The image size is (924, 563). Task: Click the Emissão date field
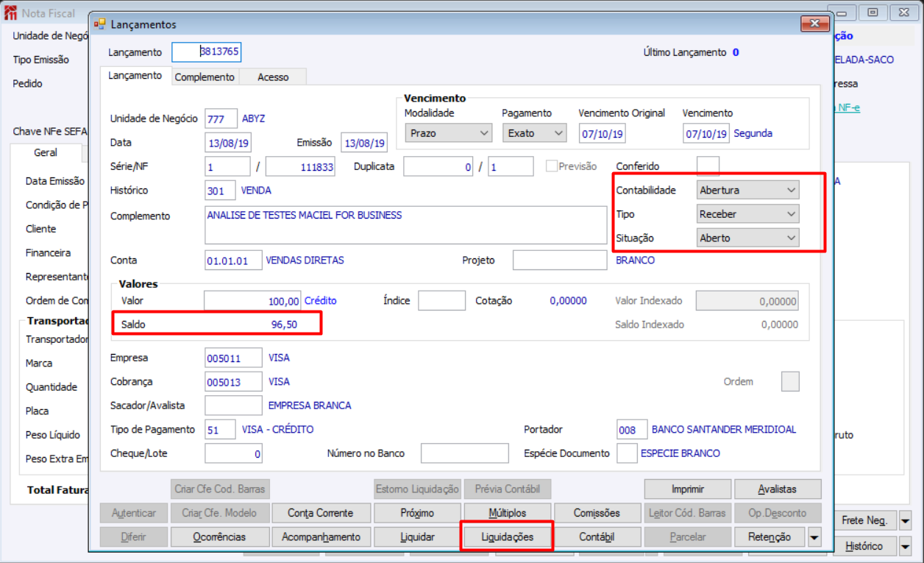(x=364, y=143)
